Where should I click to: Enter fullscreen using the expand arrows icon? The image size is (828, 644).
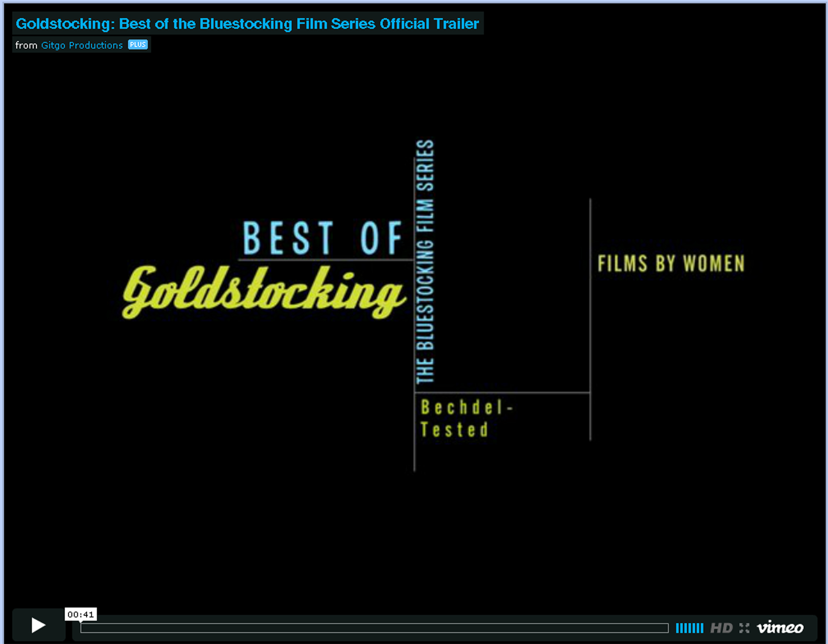[744, 628]
